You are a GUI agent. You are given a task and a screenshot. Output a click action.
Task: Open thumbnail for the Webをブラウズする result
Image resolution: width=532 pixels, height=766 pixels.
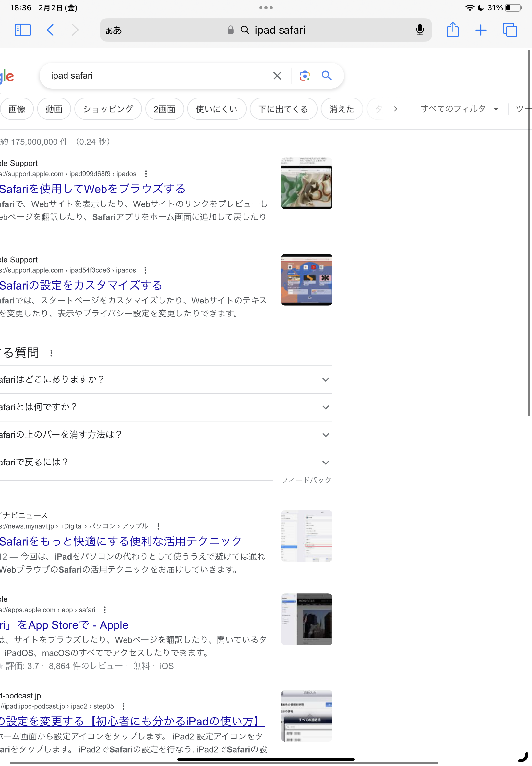tap(306, 183)
